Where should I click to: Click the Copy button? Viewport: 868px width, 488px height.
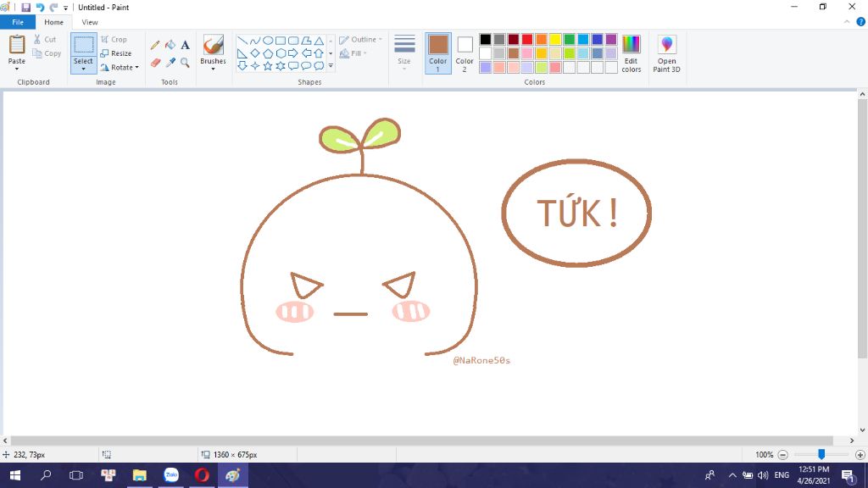tap(47, 53)
